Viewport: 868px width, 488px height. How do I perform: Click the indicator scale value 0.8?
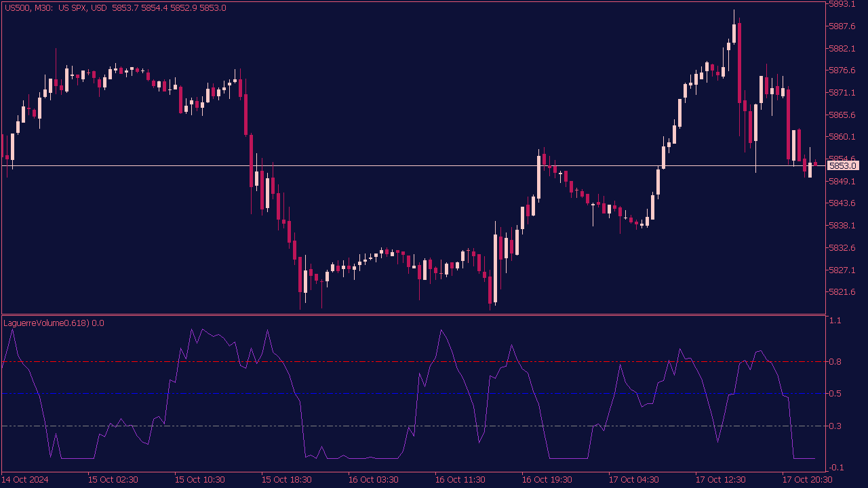[x=835, y=362]
